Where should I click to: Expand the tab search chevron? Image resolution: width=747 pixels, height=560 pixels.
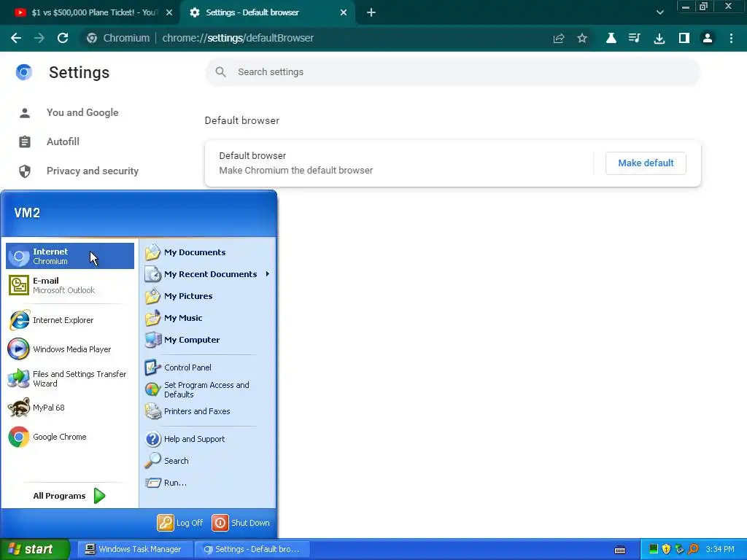tap(659, 12)
